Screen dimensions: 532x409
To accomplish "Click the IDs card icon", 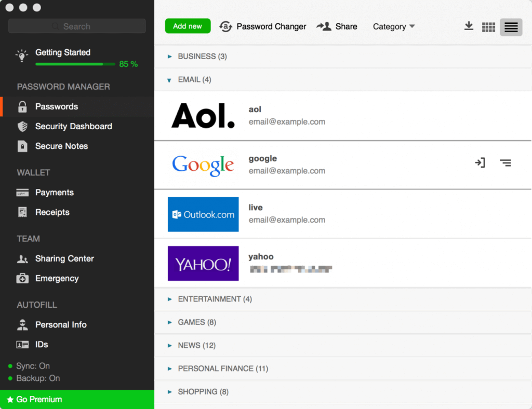I will pyautogui.click(x=22, y=345).
